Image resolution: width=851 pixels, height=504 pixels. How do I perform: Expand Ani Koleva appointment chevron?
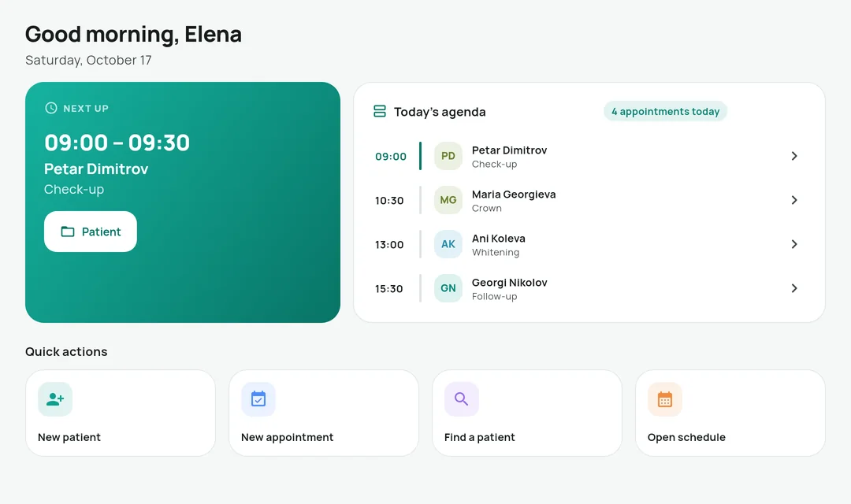794,244
